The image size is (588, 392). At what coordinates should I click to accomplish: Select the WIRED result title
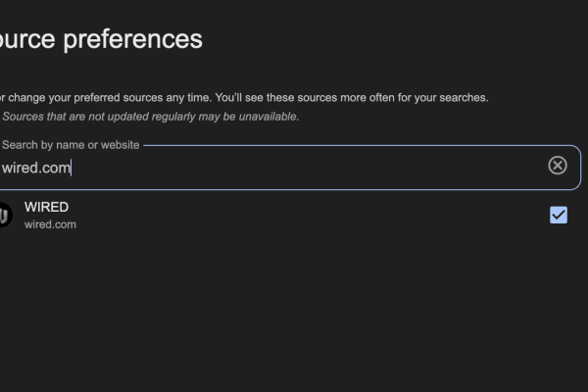click(x=46, y=207)
